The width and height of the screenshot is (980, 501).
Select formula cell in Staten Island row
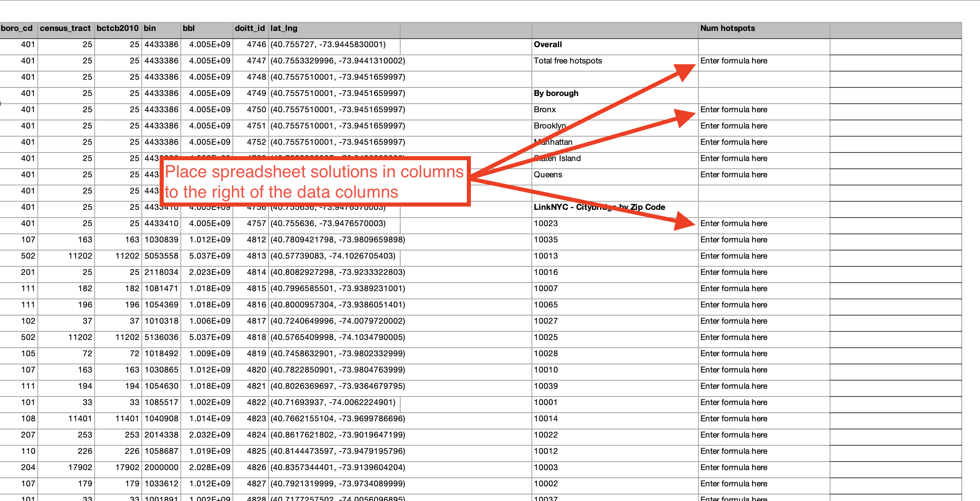764,161
